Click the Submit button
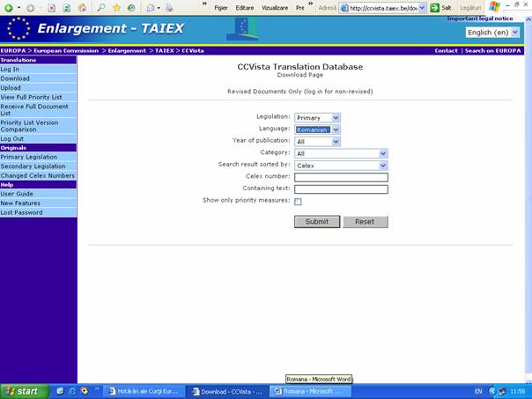 tap(317, 222)
